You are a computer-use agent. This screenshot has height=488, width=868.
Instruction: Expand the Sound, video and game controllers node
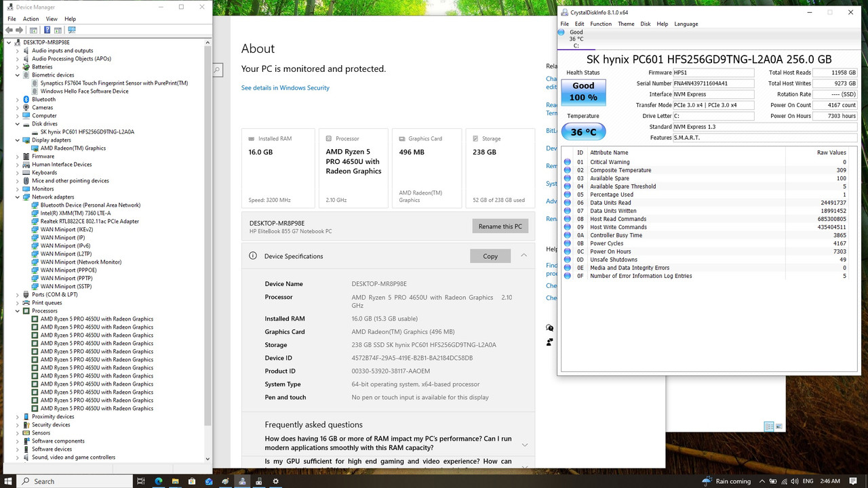tap(17, 457)
